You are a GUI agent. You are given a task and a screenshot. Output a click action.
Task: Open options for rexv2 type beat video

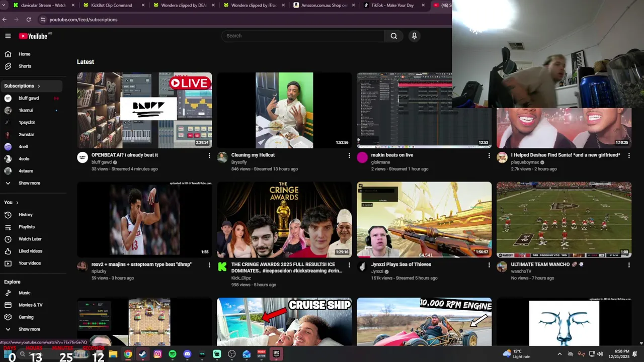[x=209, y=265]
